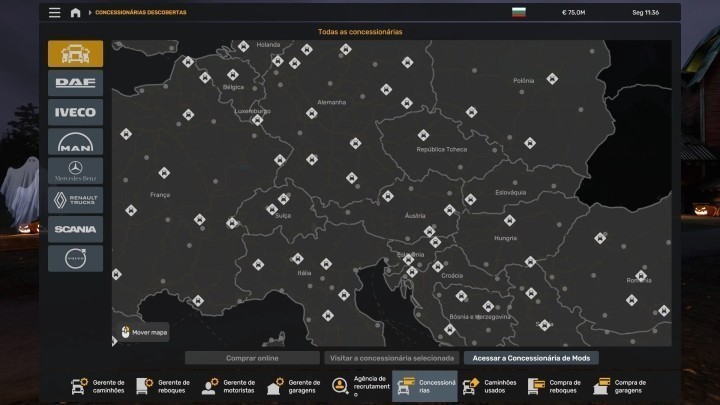Select dealer marker above França label
Viewport: 720px width, 405px height.
pyautogui.click(x=164, y=173)
